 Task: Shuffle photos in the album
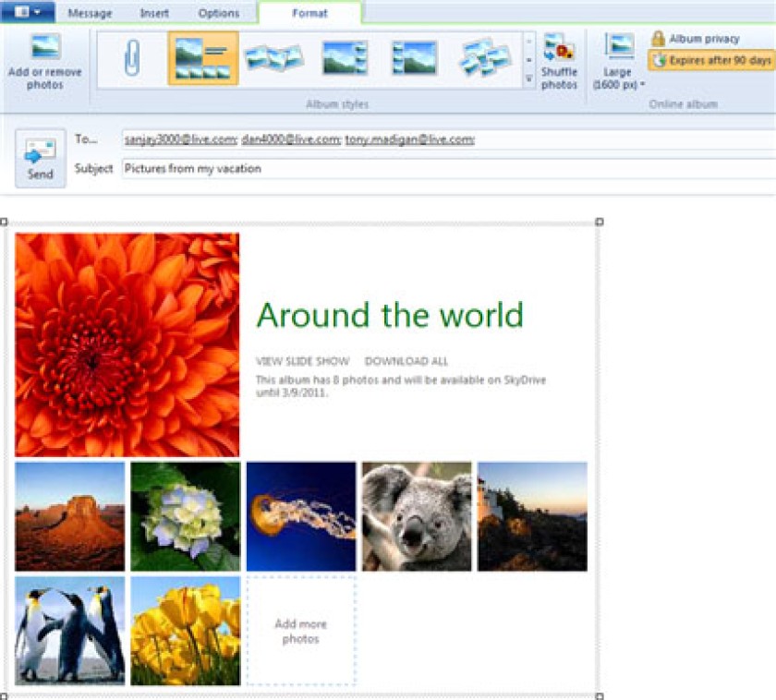(559, 62)
